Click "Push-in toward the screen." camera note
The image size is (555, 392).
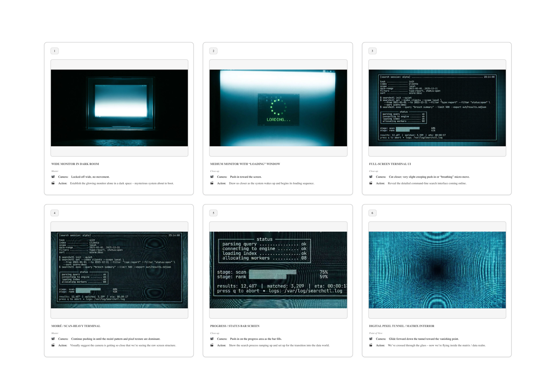[246, 177]
